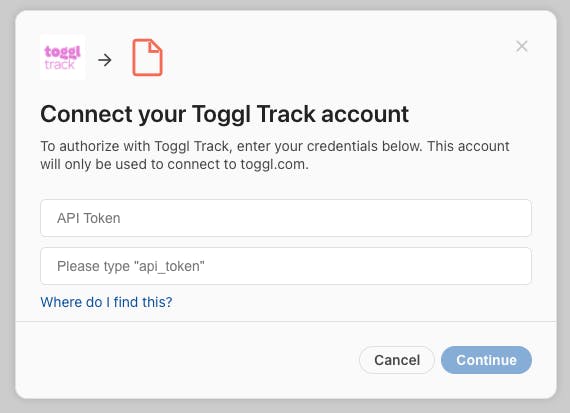
Task: Click the folded corner of the document icon
Action: (154, 46)
